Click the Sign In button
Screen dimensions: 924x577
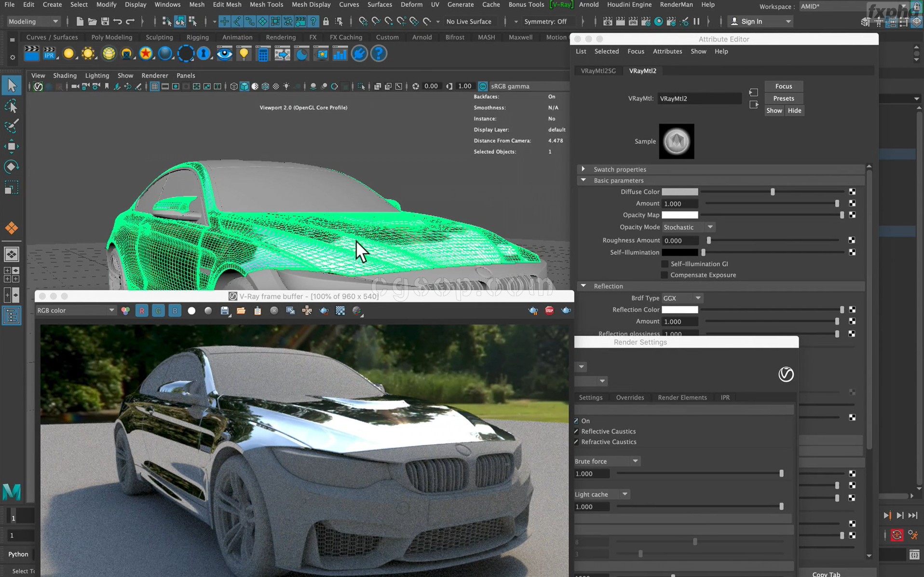[761, 21]
